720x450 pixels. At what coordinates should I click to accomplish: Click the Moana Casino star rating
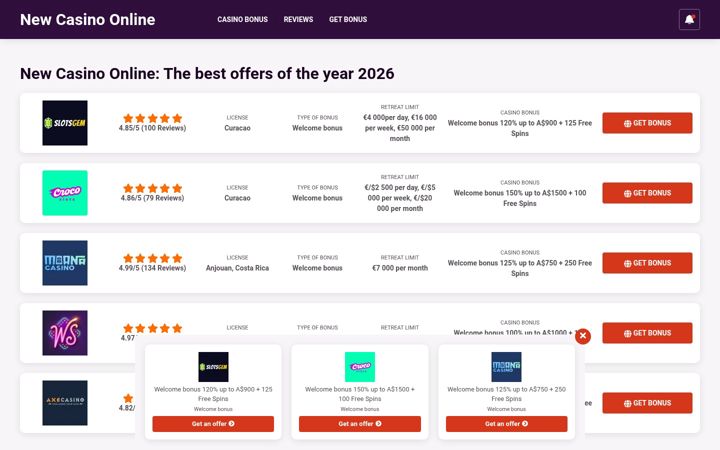152,258
